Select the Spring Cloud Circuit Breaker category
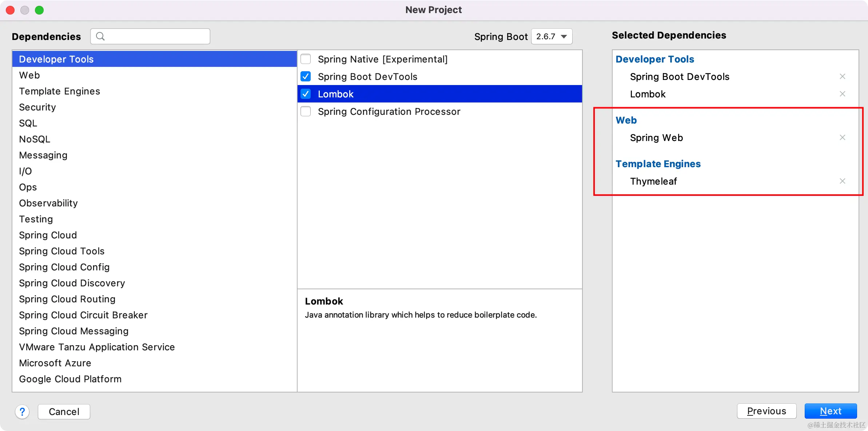The width and height of the screenshot is (868, 431). pos(155,315)
